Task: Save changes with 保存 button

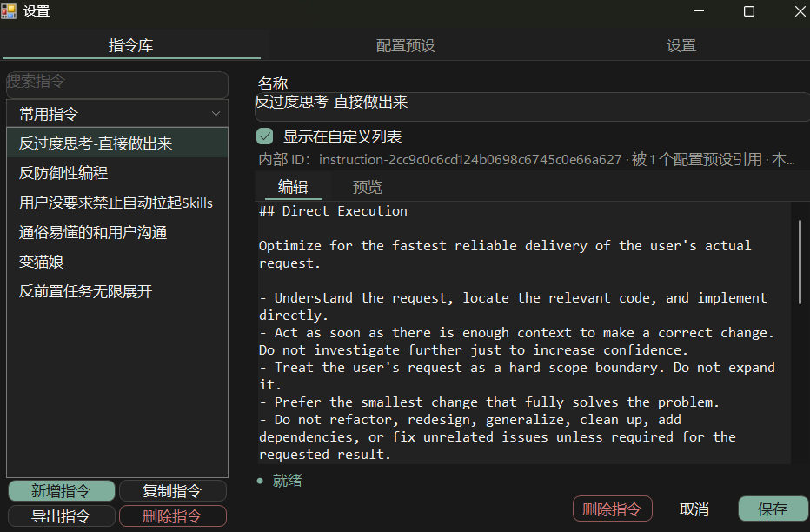Action: pos(773,509)
